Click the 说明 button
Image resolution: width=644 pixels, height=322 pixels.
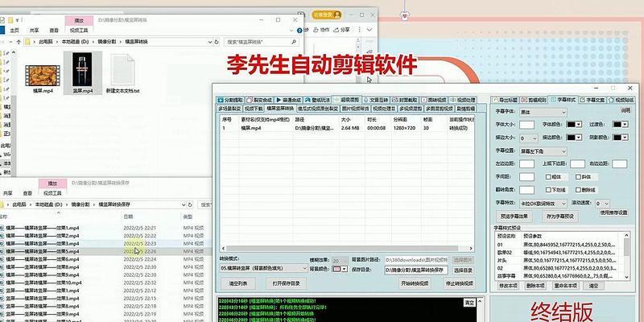pos(625,110)
